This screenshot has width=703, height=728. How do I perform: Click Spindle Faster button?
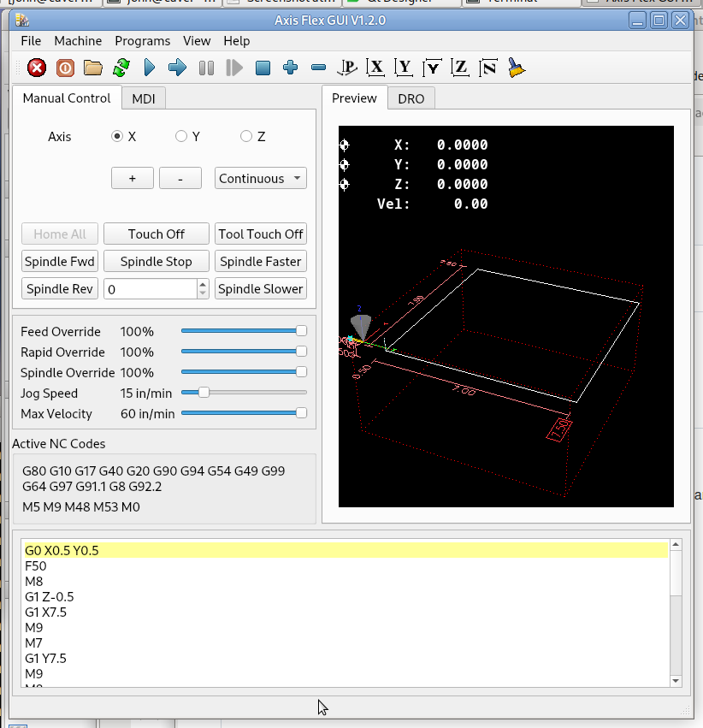coord(260,262)
